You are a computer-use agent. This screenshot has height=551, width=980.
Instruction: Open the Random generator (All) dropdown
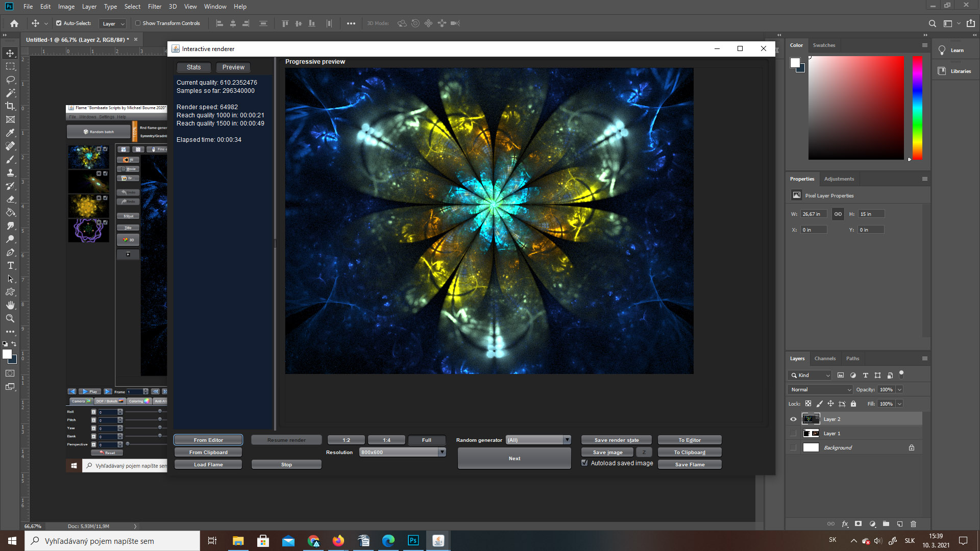538,440
